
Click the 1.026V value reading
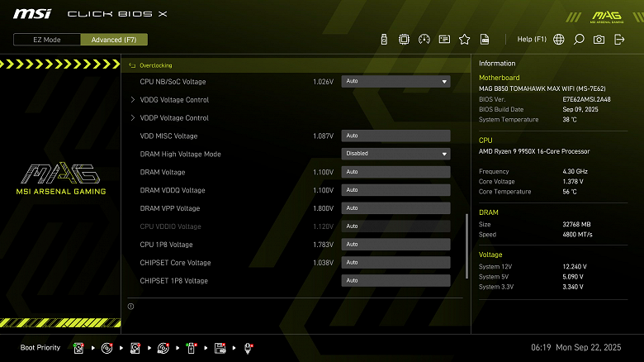[x=323, y=82]
